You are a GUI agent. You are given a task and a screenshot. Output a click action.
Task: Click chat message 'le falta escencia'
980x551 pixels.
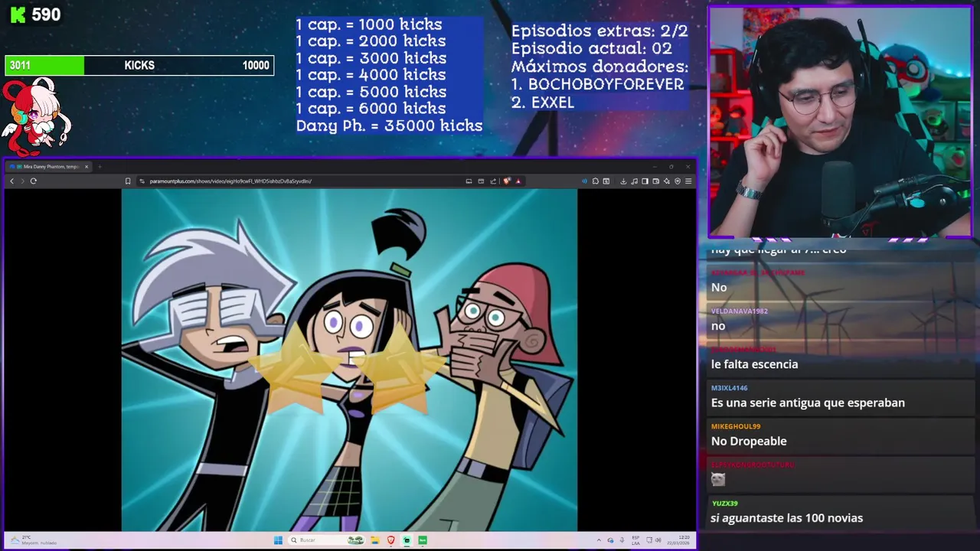click(754, 364)
